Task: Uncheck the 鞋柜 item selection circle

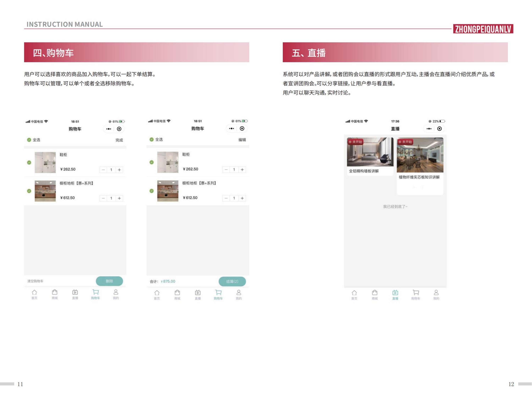Action: pyautogui.click(x=29, y=162)
